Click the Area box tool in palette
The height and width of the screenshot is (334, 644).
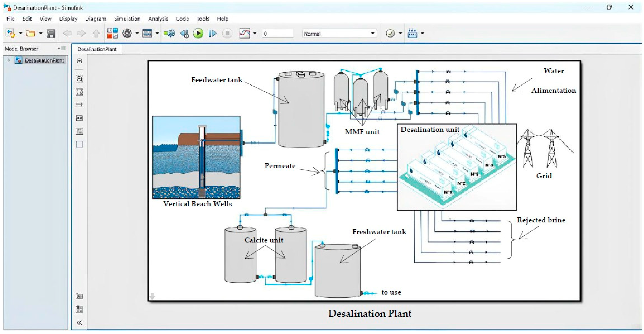tap(79, 144)
